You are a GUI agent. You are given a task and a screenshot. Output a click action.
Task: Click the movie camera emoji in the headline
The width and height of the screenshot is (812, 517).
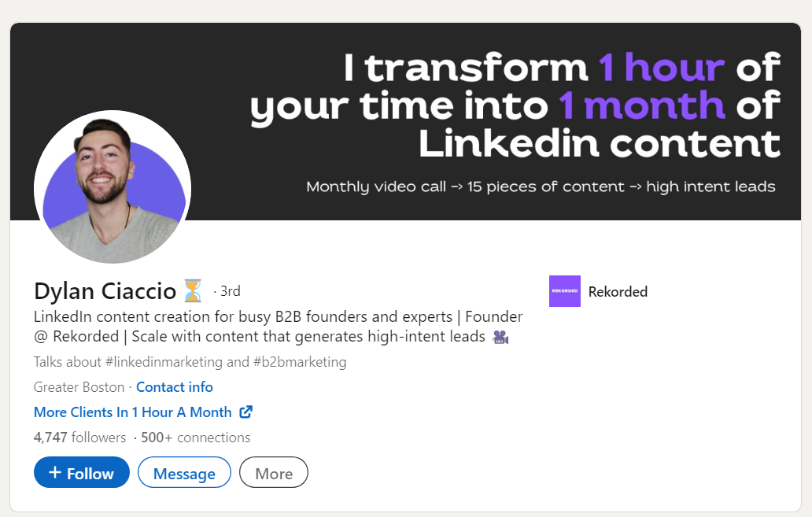click(501, 337)
